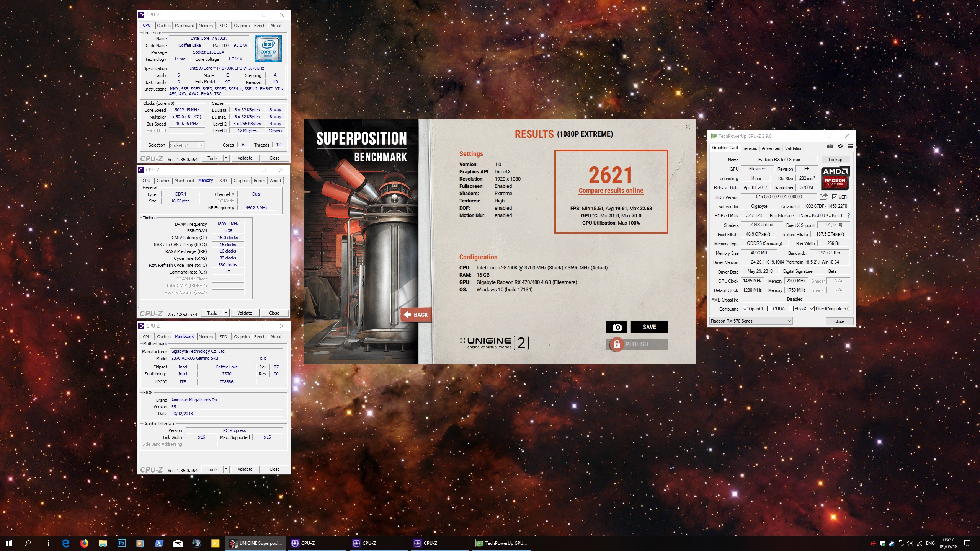
Task: Take a GPU-Z screenshot with camera icon
Action: pos(830,147)
